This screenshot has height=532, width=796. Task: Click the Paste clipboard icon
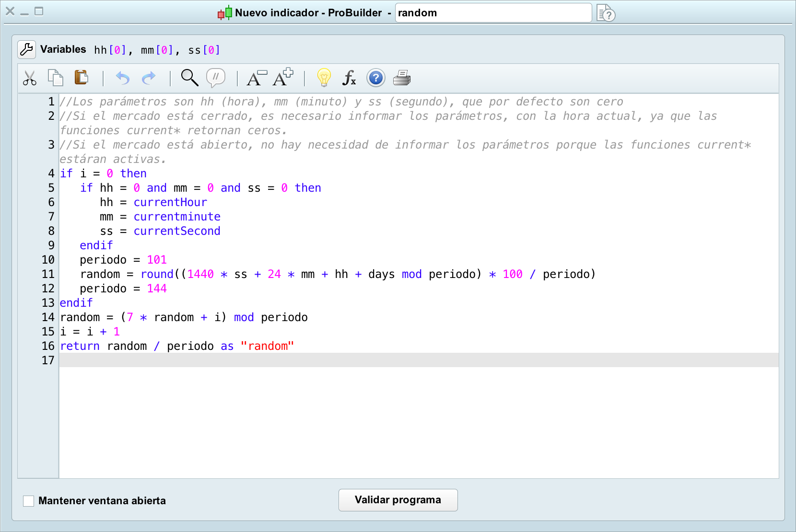point(82,78)
